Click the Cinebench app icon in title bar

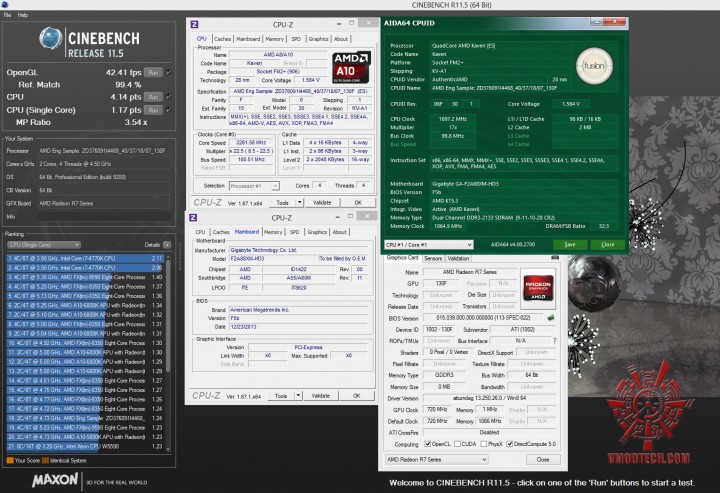tap(5, 5)
